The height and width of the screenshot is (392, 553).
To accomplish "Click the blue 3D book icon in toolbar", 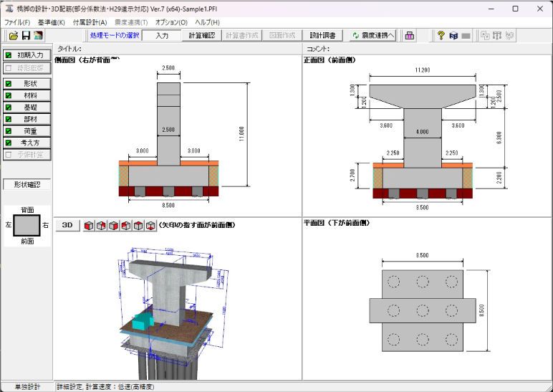I will (453, 35).
